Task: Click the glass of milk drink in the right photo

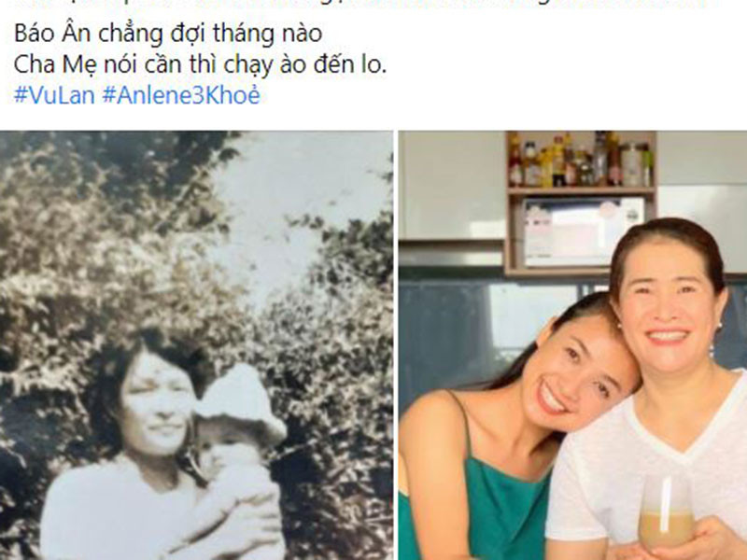Action: 666,511
